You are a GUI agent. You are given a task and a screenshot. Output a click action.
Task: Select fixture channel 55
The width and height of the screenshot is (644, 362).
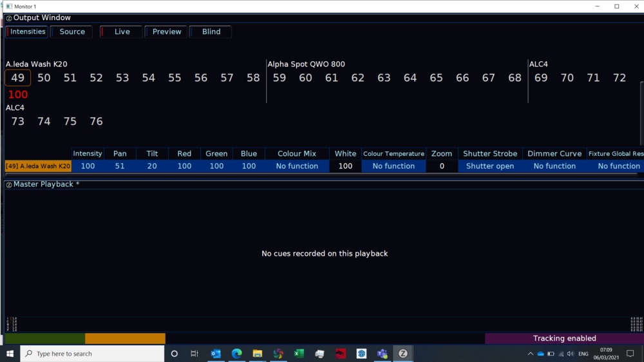175,78
